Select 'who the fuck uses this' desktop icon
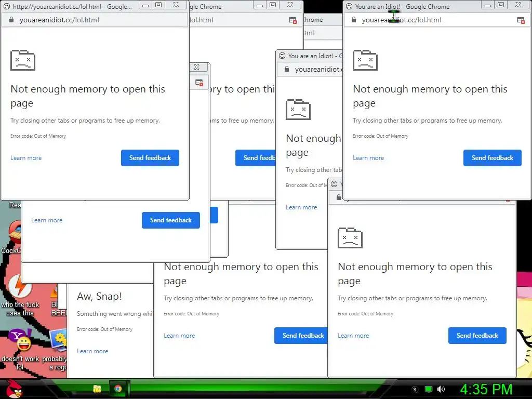This screenshot has height=399, width=532. (x=20, y=296)
